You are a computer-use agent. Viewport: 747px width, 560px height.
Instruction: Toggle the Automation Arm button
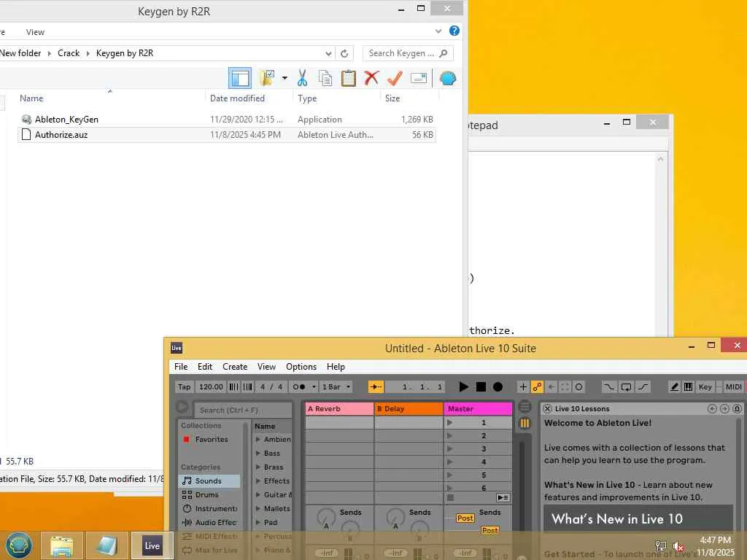[537, 387]
